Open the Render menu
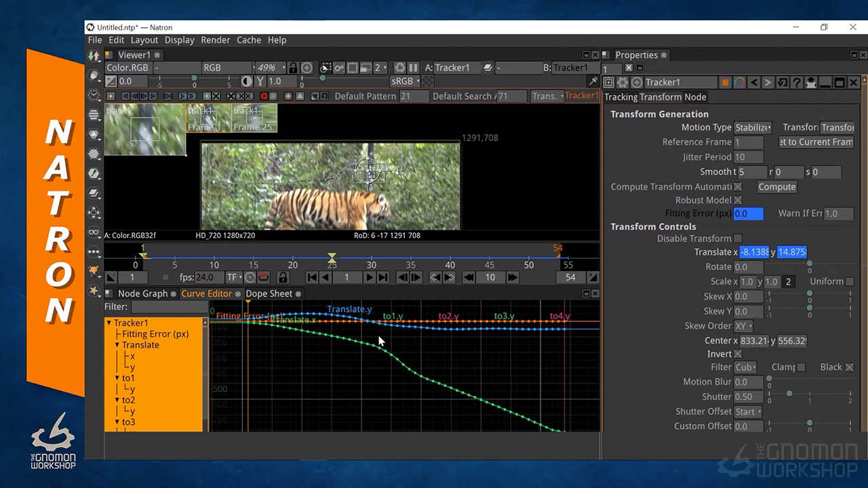Viewport: 868px width, 488px height. [x=215, y=40]
